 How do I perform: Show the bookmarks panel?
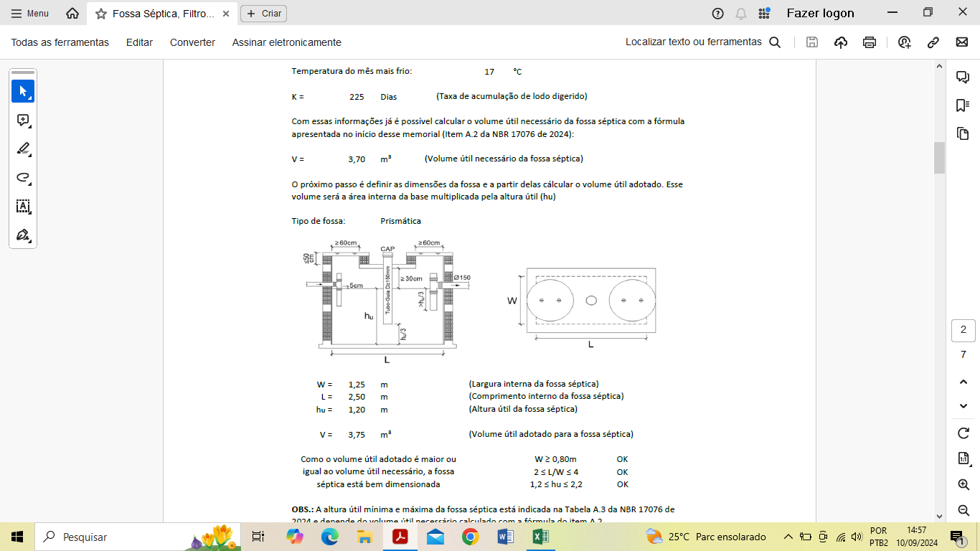pos(963,105)
